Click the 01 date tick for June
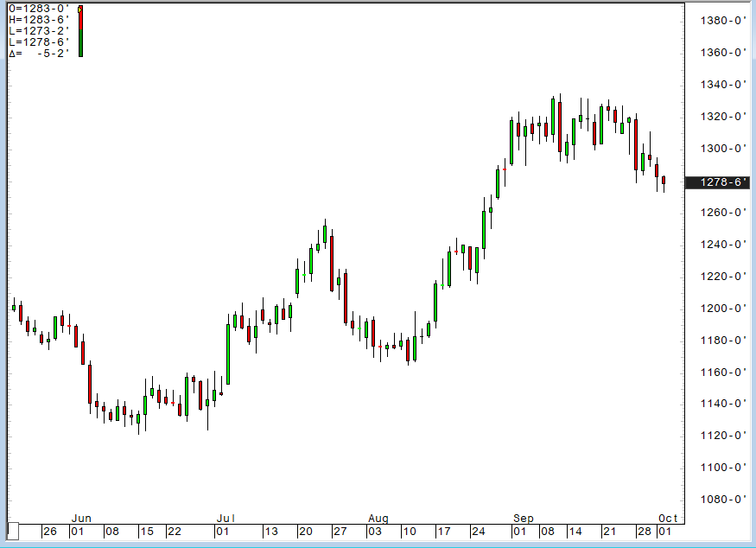Screen dimensions: 756x548 click(x=77, y=531)
